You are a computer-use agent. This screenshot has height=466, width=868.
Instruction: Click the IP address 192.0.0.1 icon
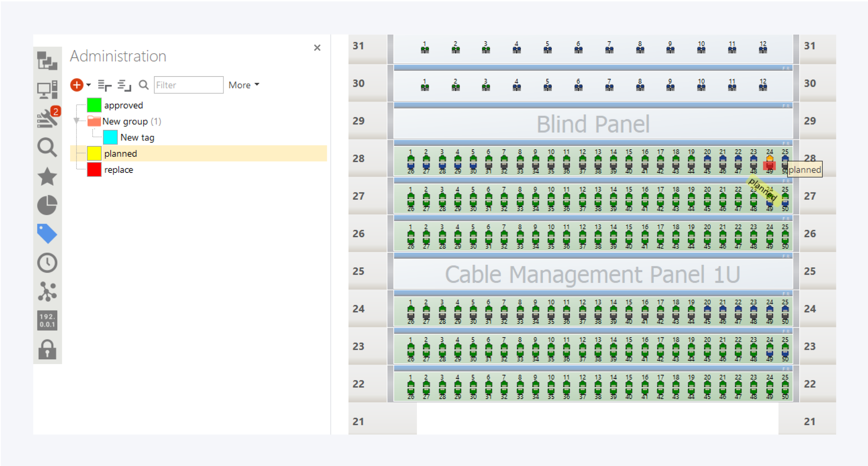coord(47,320)
